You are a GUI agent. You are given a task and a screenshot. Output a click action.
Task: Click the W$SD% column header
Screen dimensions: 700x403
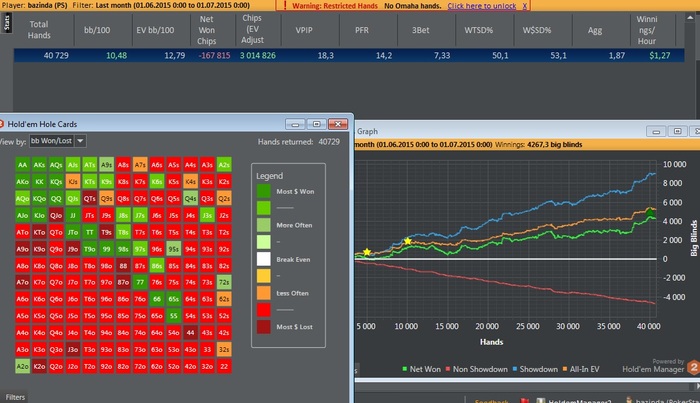coord(537,30)
